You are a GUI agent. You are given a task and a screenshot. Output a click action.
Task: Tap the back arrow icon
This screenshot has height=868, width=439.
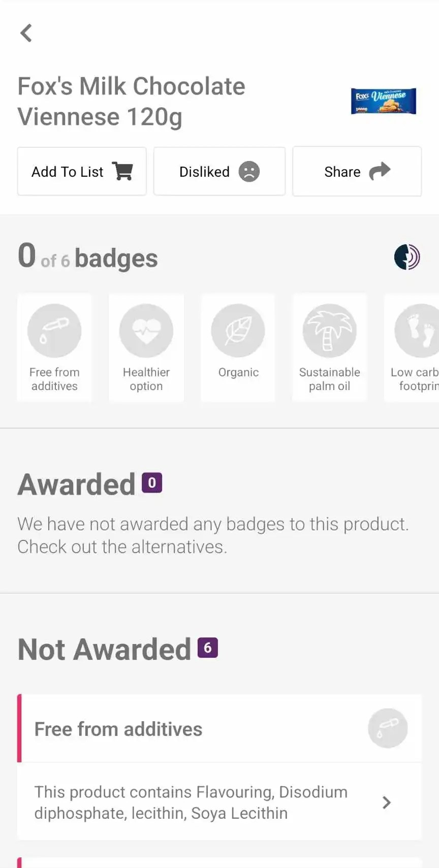[x=26, y=33]
